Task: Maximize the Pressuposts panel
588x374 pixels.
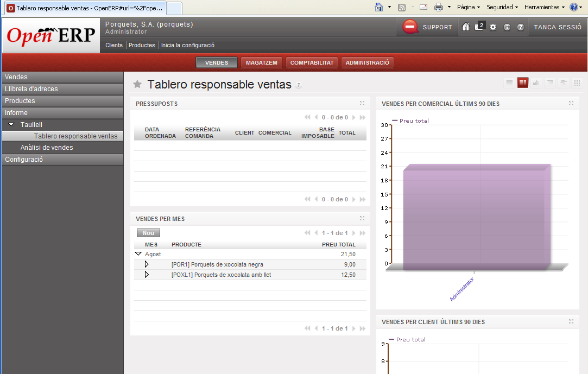Action: (x=362, y=103)
